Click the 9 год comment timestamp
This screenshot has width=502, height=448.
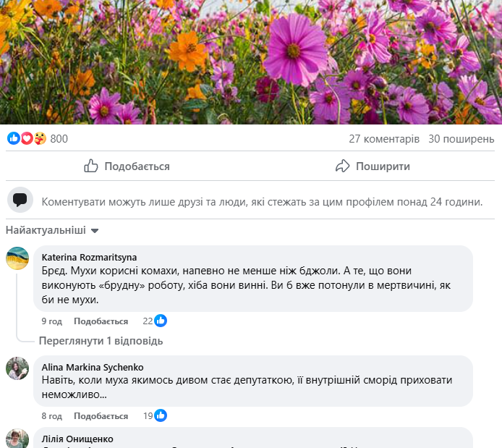coord(51,321)
